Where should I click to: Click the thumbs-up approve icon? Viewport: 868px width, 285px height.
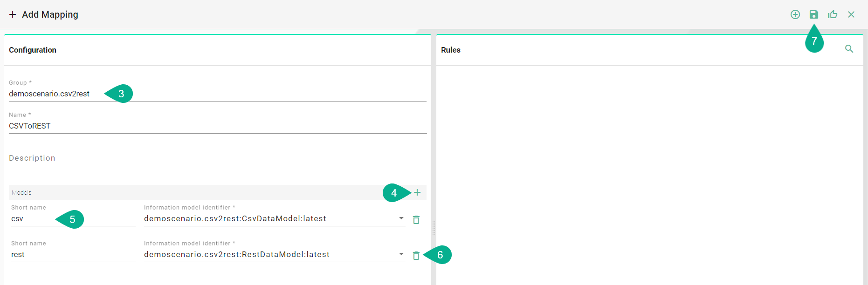click(x=833, y=14)
